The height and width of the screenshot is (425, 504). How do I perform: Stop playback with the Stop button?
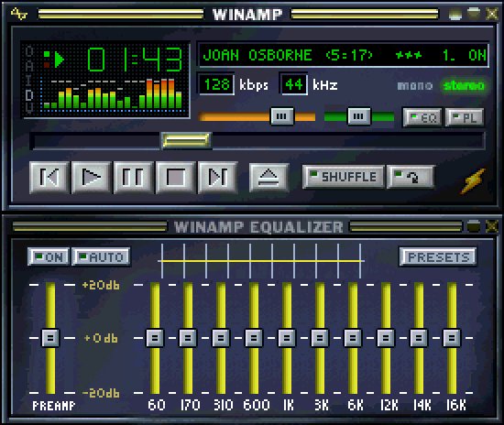[x=175, y=178]
